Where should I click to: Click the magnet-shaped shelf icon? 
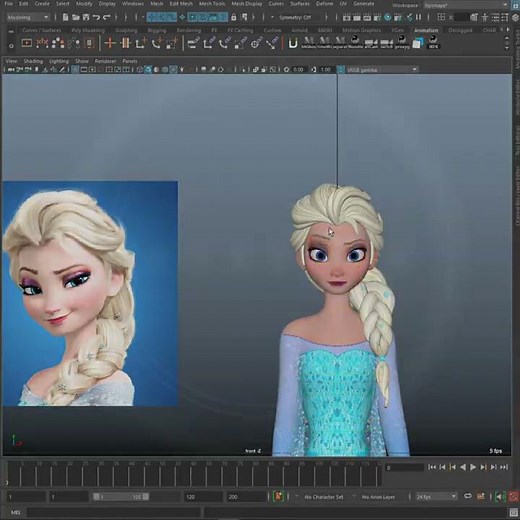(293, 43)
